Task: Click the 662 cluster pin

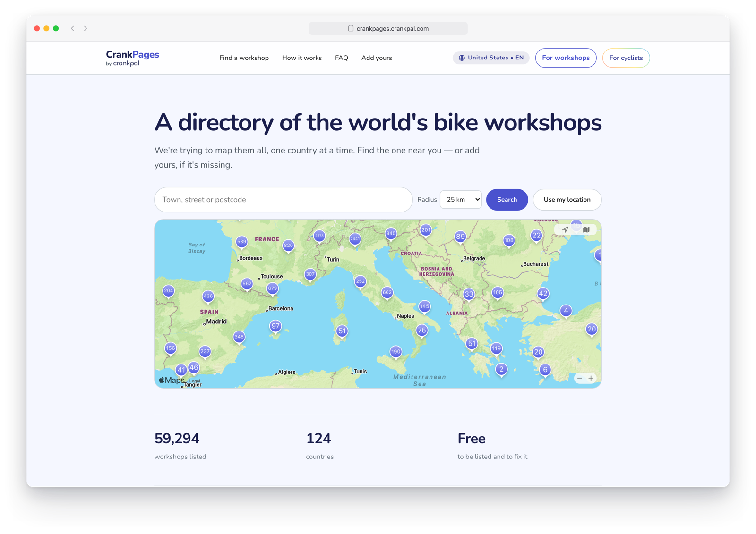Action: coord(387,293)
